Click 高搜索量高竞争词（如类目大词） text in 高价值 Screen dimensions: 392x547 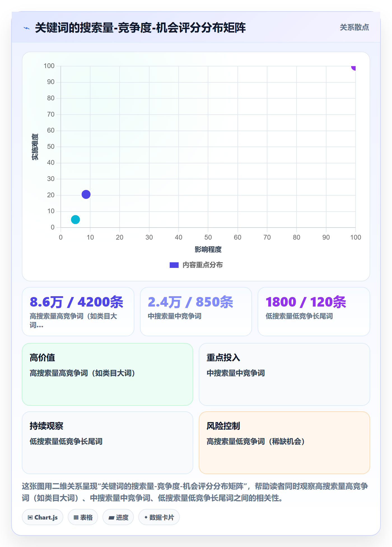(83, 373)
